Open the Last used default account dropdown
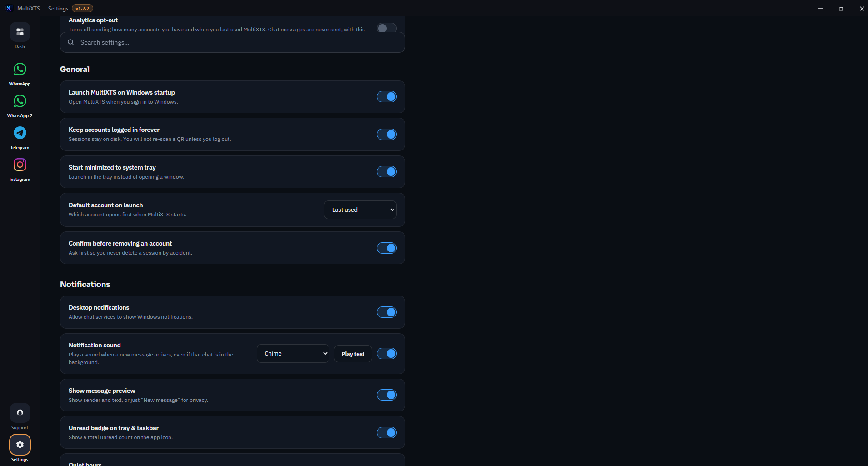868x466 pixels. [x=360, y=210]
